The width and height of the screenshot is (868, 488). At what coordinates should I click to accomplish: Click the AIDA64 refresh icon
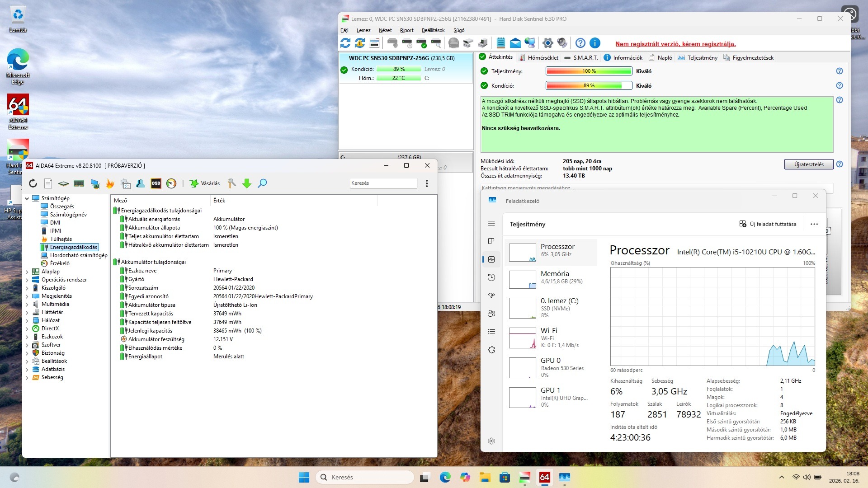click(x=33, y=183)
